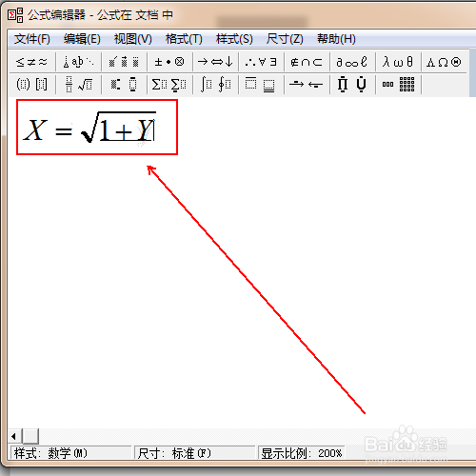Viewport: 476px width, 476px height.
Task: Open the 格式(T) menu
Action: (184, 39)
